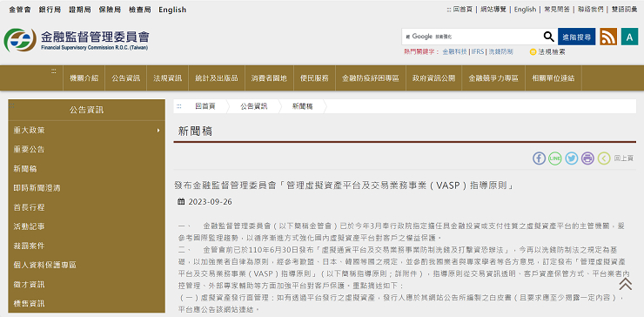Viewport: 644px width, 317px height.
Task: Click 回首頁 in top-right utility links
Action: [463, 9]
